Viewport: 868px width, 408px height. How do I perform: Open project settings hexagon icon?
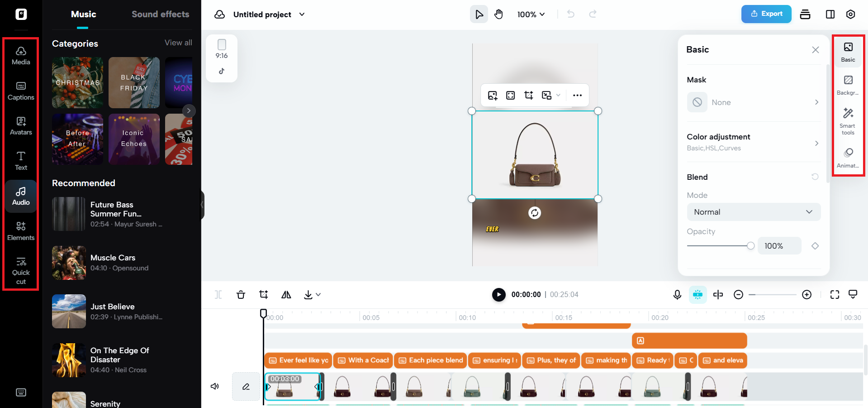pos(850,14)
